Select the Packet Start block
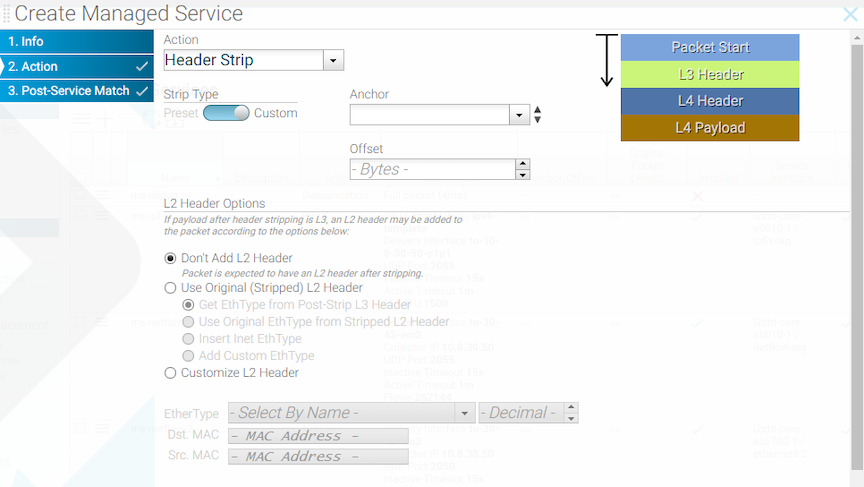Screen dimensions: 864x487 [710, 47]
